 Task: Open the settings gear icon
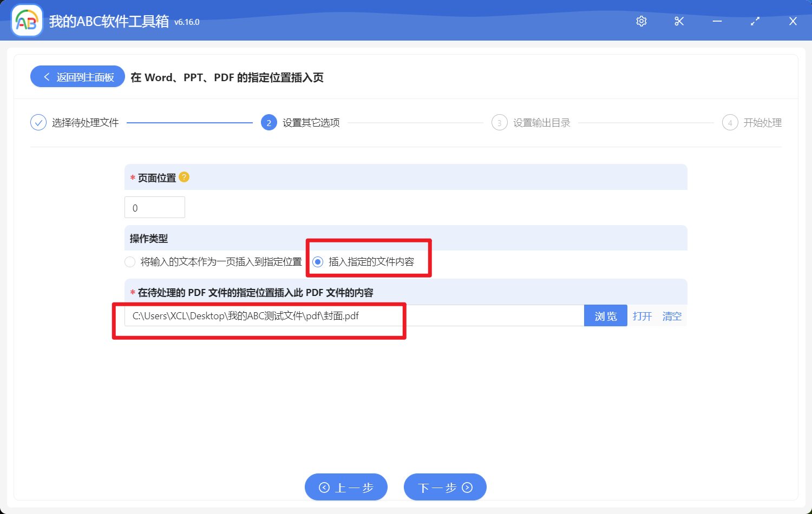pyautogui.click(x=641, y=21)
